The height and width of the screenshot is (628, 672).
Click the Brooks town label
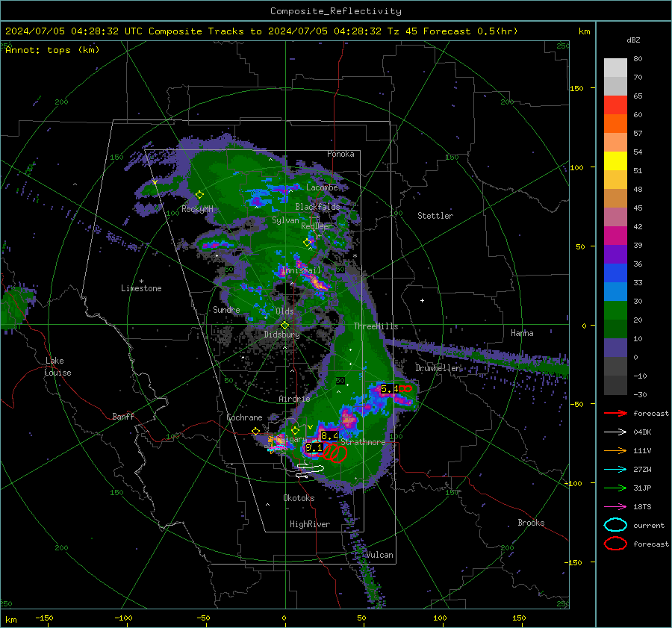531,523
